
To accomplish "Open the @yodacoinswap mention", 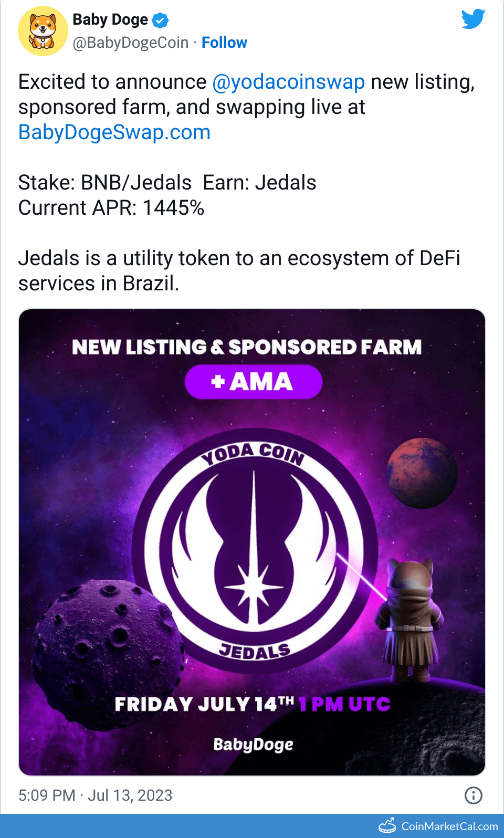I will 288,82.
